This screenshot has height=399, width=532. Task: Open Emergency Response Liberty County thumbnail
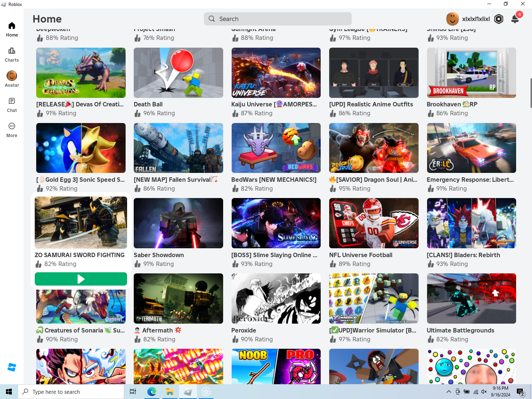coord(471,148)
